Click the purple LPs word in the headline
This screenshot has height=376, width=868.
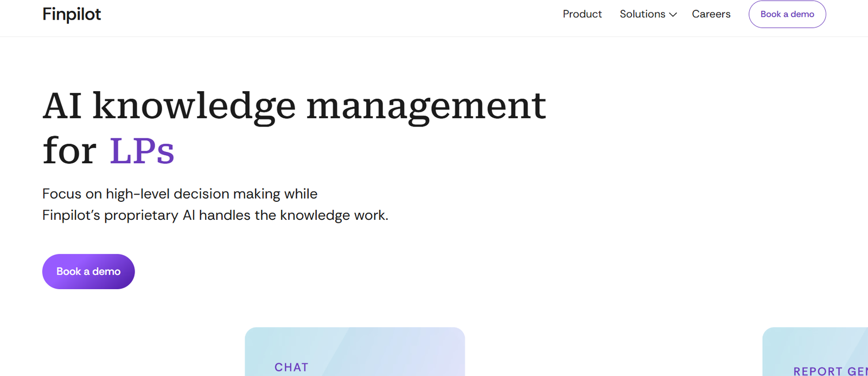coord(142,151)
